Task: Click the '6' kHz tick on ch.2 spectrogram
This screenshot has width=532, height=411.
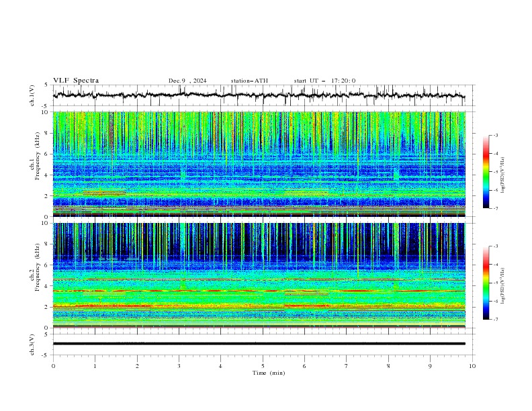Action: click(x=48, y=265)
